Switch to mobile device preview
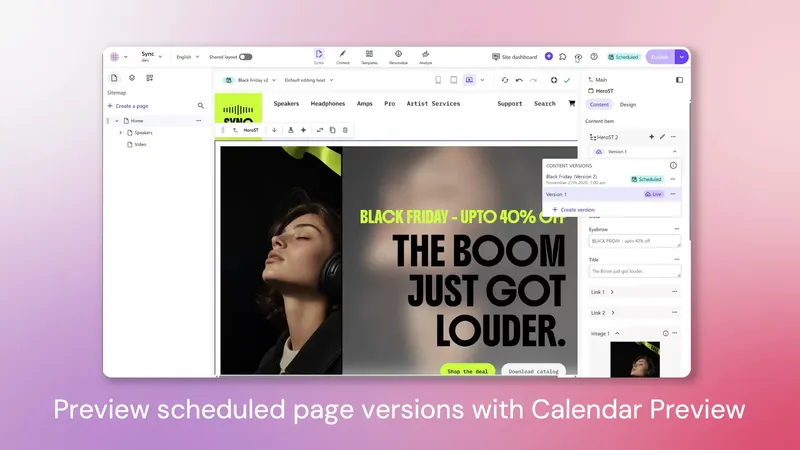Image resolution: width=800 pixels, height=450 pixels. [438, 80]
